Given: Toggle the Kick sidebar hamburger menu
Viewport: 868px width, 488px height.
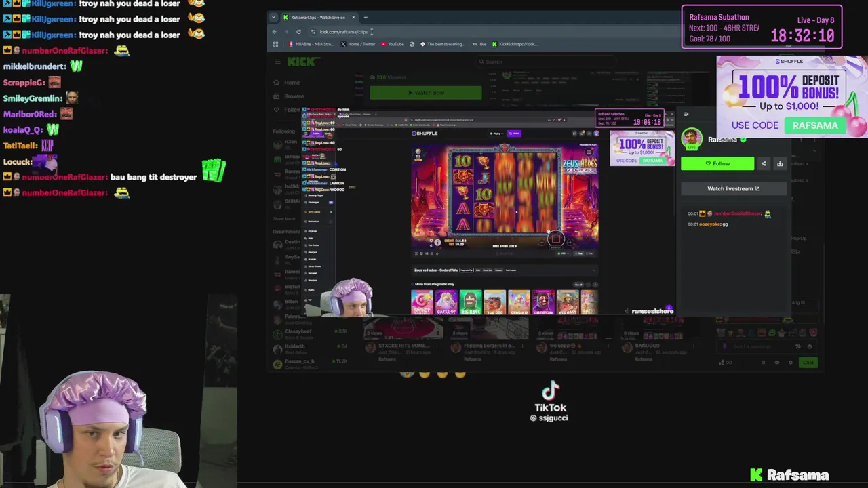Looking at the screenshot, I should click(x=277, y=62).
